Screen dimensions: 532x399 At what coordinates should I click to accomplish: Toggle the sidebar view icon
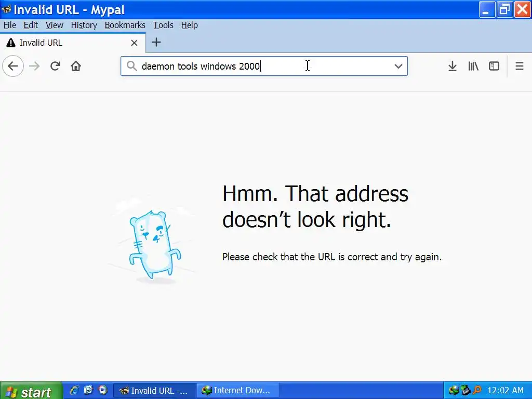494,66
